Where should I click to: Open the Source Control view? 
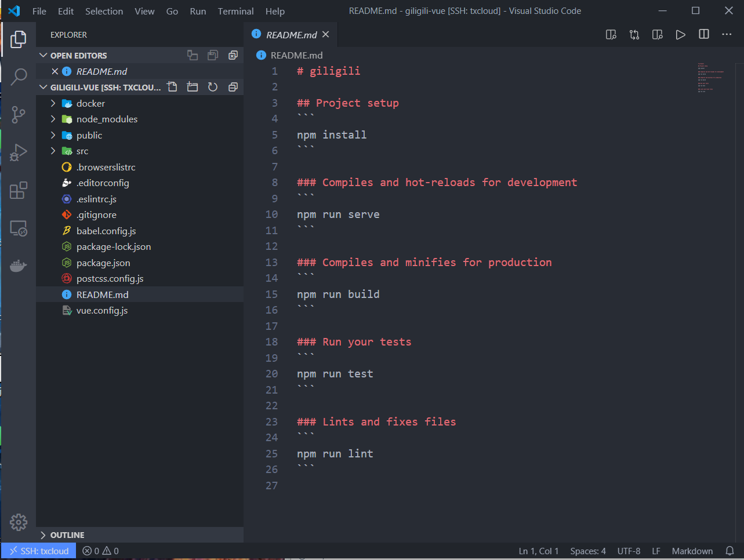tap(19, 114)
